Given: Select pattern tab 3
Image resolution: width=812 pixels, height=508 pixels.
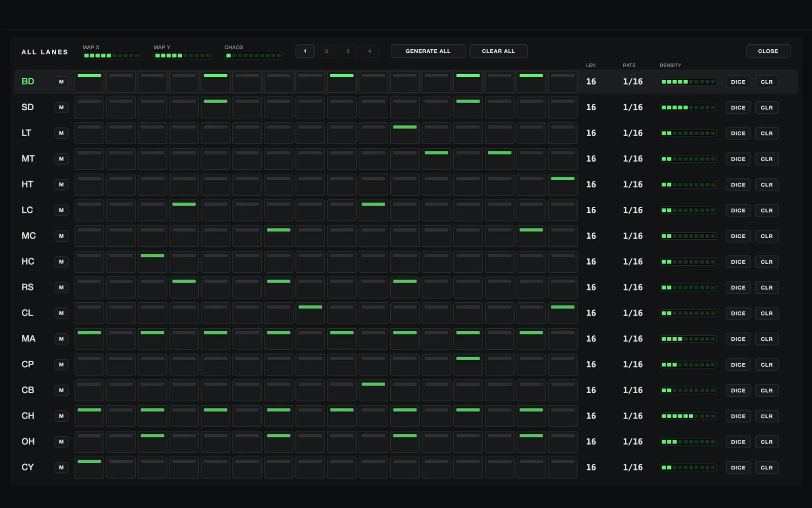Looking at the screenshot, I should coord(348,51).
